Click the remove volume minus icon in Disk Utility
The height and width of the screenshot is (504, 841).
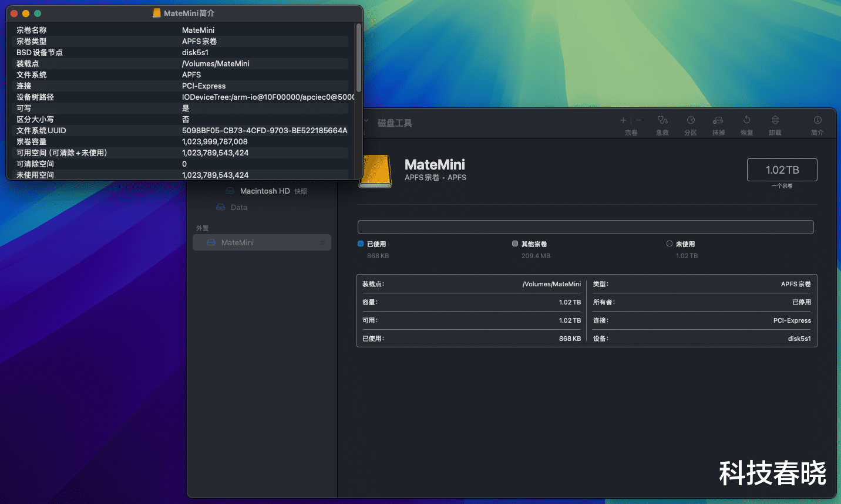coord(638,120)
